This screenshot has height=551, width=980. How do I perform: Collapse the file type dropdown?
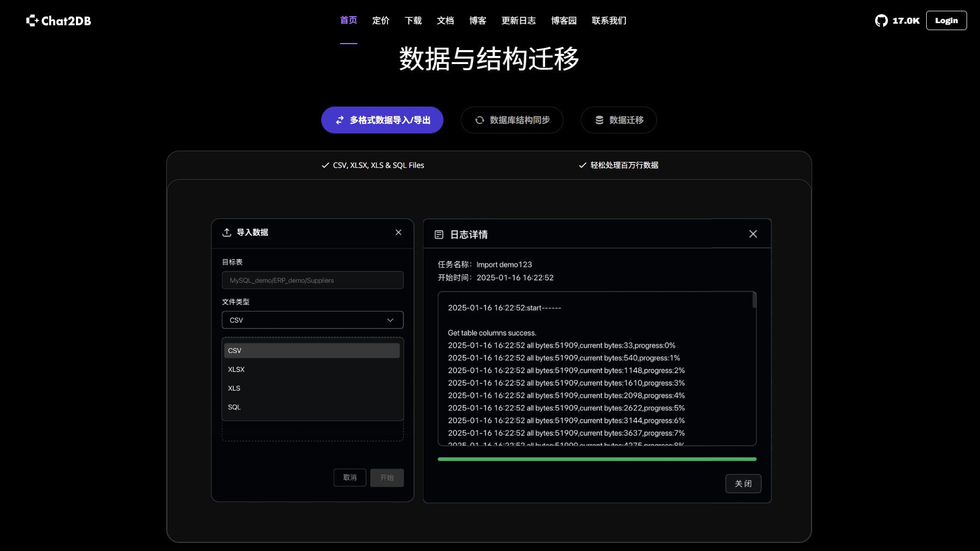[x=390, y=320]
